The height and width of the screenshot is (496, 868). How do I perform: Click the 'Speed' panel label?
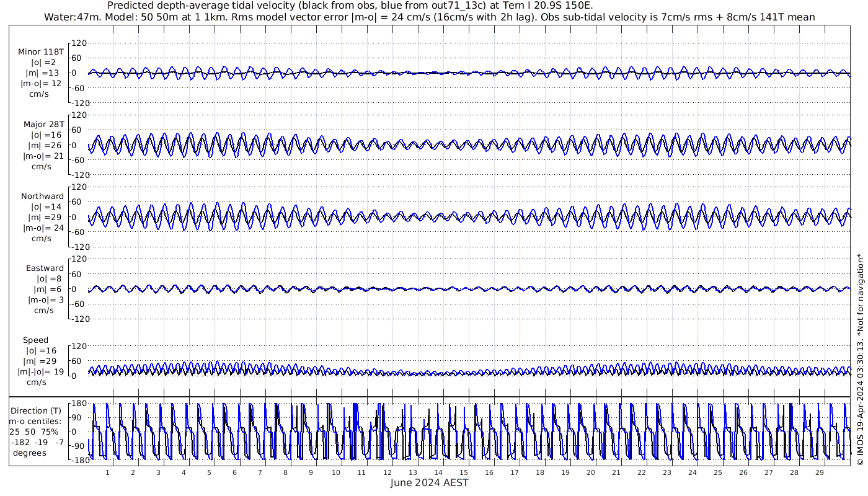[x=36, y=340]
